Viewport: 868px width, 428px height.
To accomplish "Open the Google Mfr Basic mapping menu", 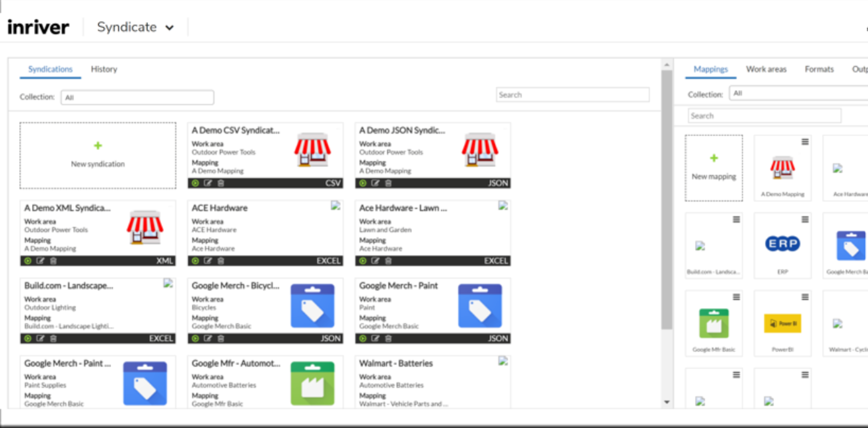I will [736, 297].
